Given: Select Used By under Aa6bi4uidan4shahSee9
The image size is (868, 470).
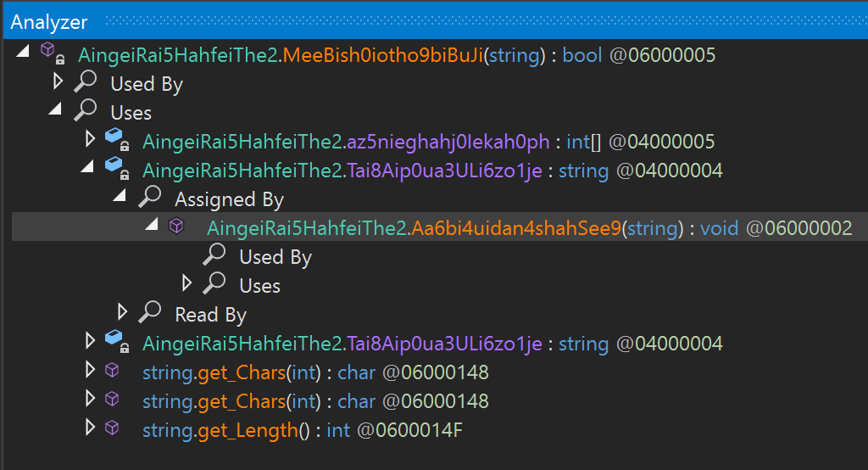Looking at the screenshot, I should [x=275, y=257].
